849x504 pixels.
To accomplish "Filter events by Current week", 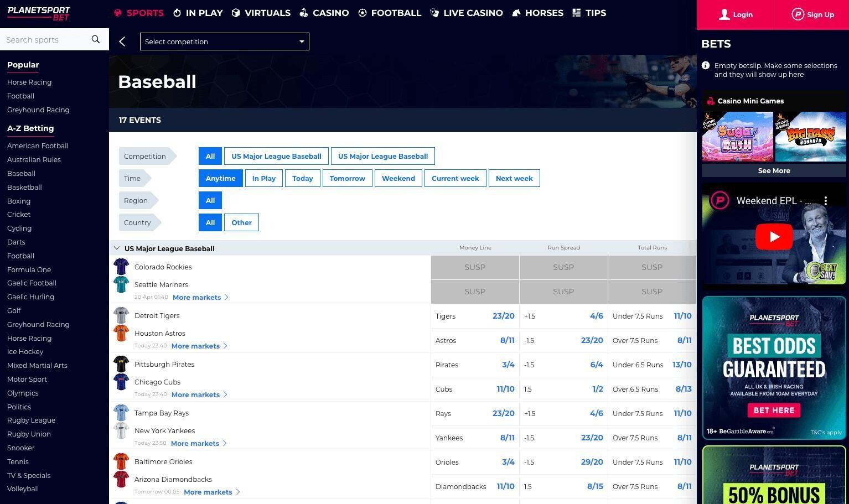I will [455, 178].
